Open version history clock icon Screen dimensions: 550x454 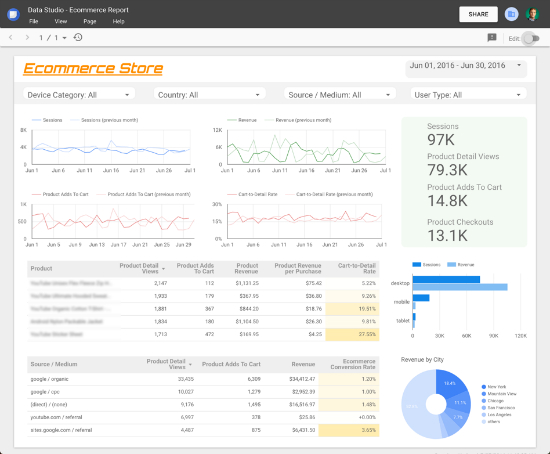click(x=78, y=37)
